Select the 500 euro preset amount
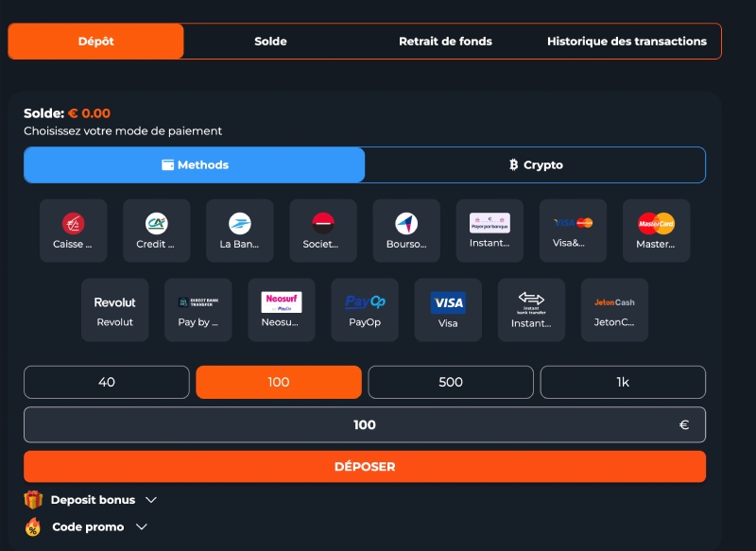756x551 pixels. click(x=451, y=382)
